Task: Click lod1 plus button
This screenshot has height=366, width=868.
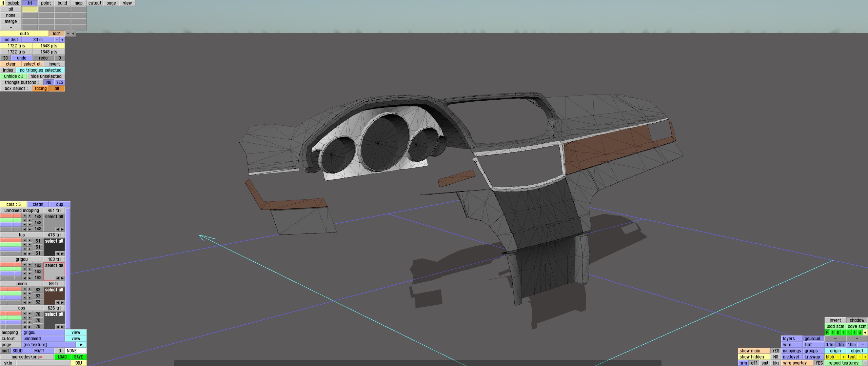Action: [73, 34]
